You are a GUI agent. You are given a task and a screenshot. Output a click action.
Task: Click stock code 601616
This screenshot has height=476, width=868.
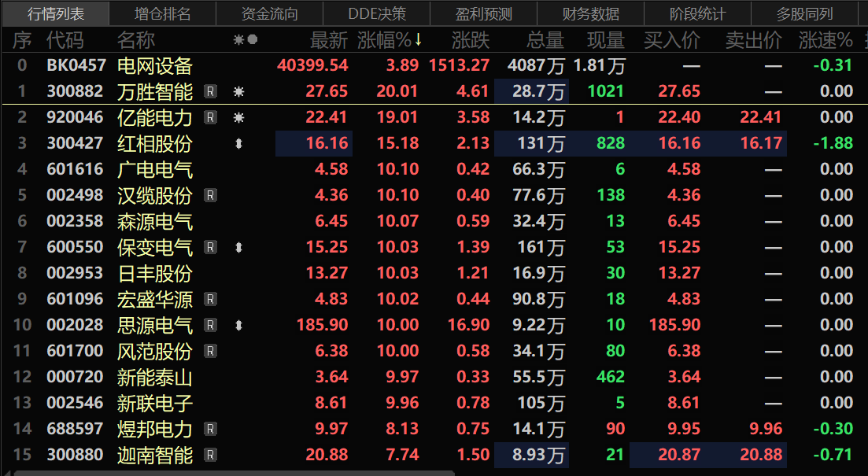click(x=75, y=169)
